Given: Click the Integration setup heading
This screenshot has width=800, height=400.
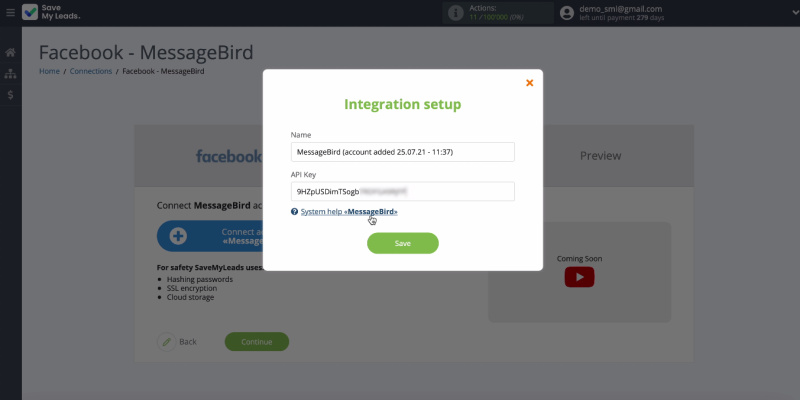Looking at the screenshot, I should tap(403, 104).
